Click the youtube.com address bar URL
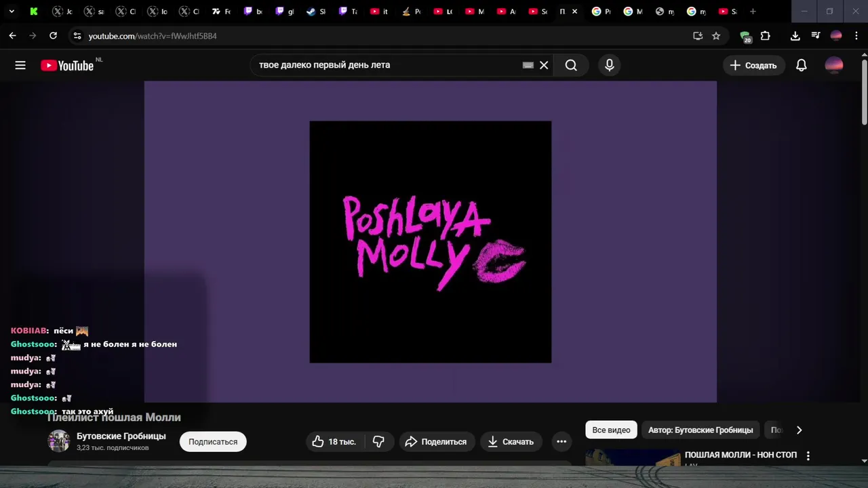 (153, 36)
